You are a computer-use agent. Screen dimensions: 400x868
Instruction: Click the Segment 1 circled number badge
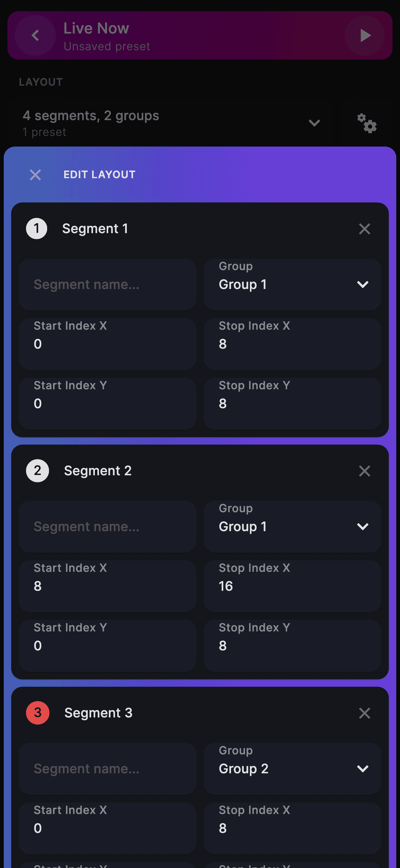click(36, 228)
